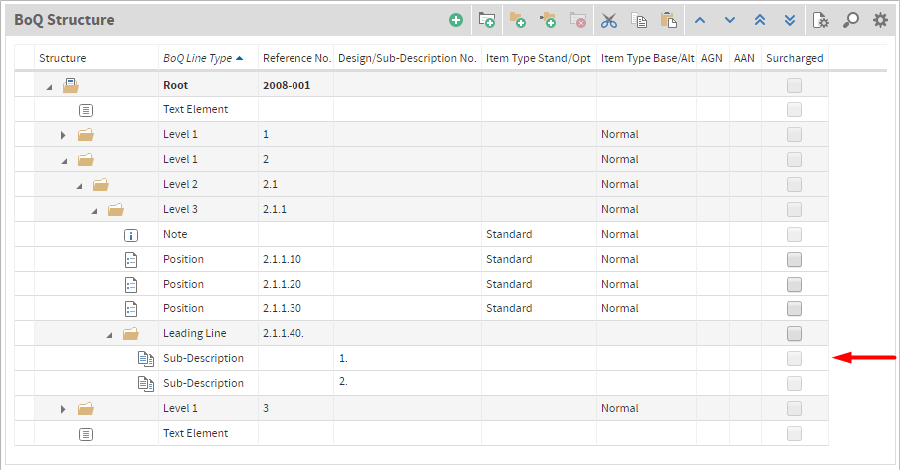Toggle Surcharged checkbox for Position 2.1.1.10
This screenshot has width=900, height=470.
click(x=794, y=259)
